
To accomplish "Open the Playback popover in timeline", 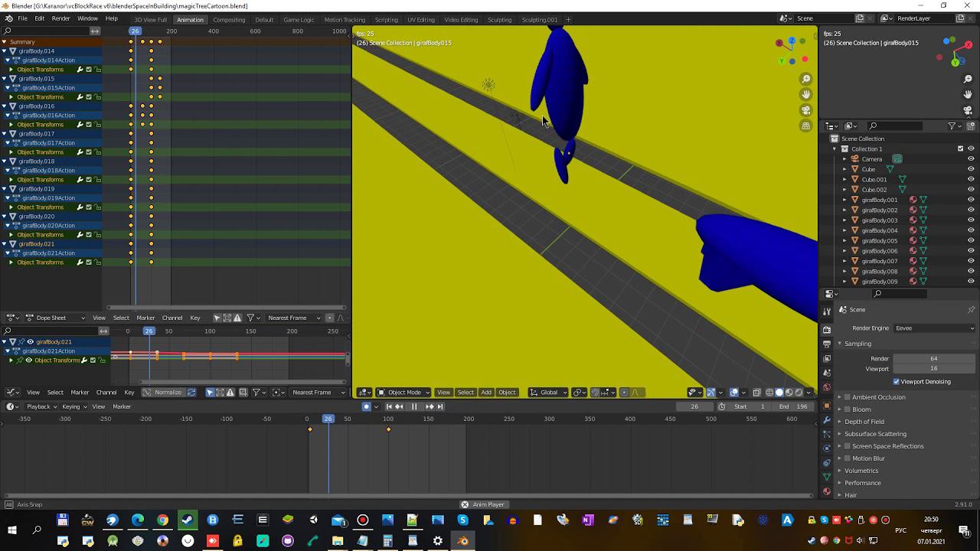I will pos(41,406).
